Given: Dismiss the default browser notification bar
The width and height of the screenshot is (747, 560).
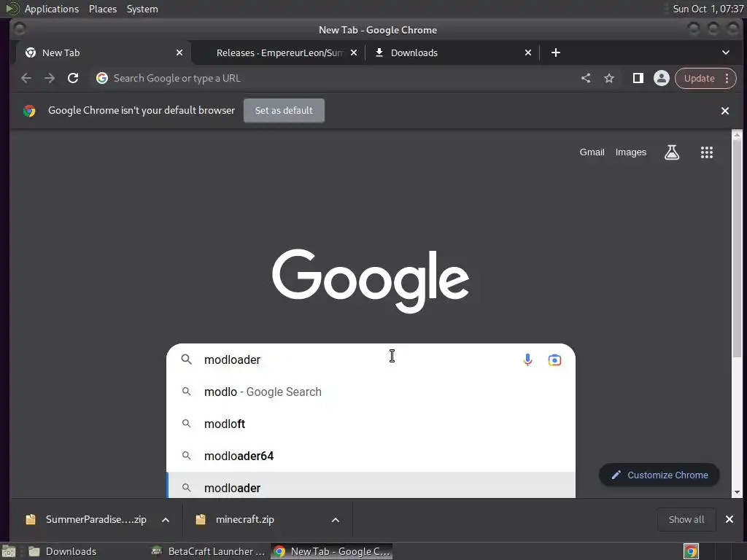Looking at the screenshot, I should pyautogui.click(x=724, y=111).
